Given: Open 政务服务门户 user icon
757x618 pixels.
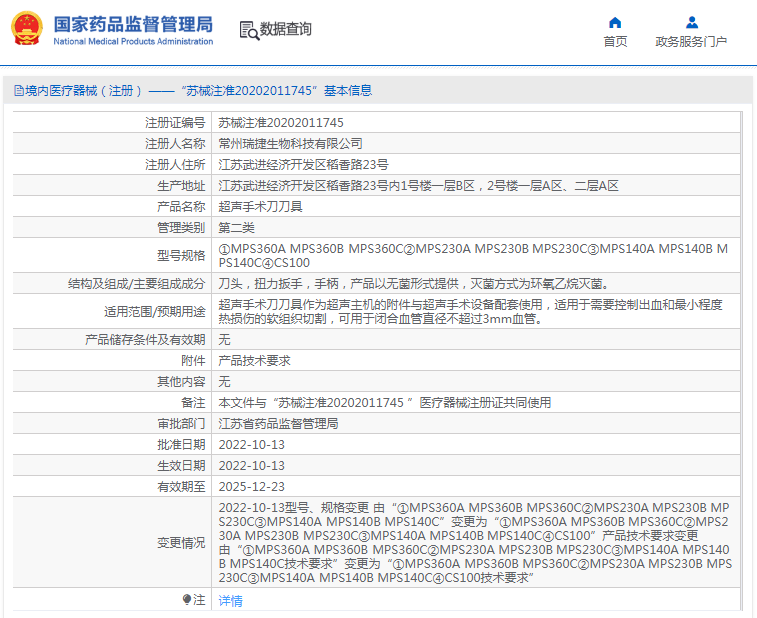Looking at the screenshot, I should (x=691, y=22).
